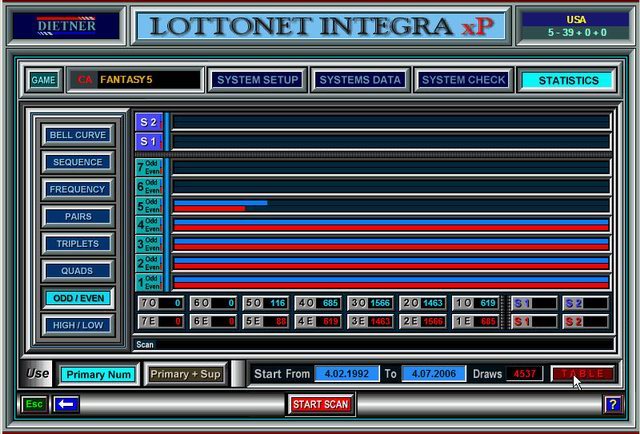This screenshot has height=434, width=640.
Task: Open help with the question mark icon
Action: click(x=613, y=404)
